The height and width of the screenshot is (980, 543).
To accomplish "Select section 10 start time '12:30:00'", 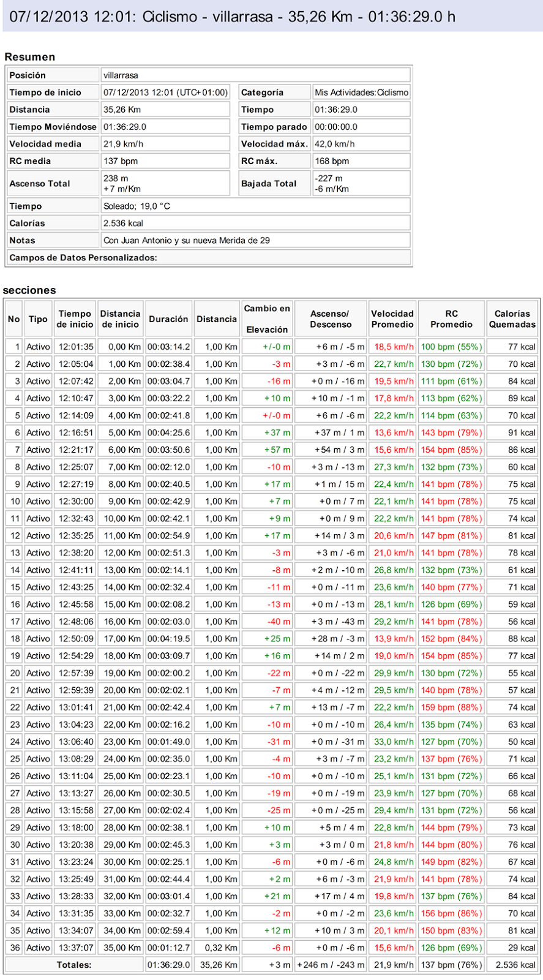I will point(76,501).
